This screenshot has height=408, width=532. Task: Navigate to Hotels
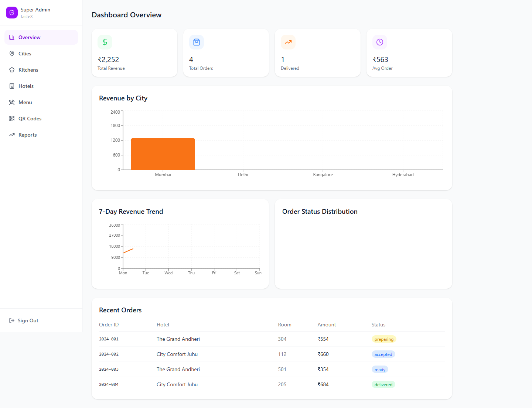(41, 86)
